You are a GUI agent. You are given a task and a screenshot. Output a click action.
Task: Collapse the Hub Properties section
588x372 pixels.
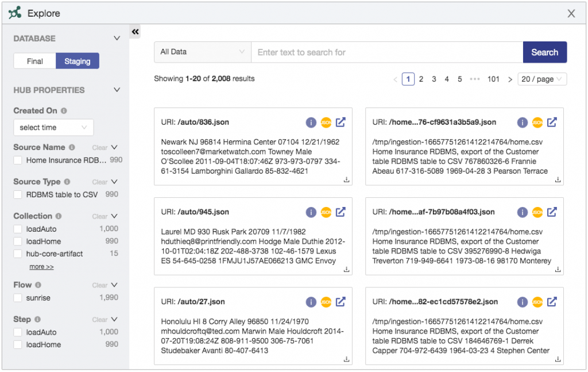117,90
